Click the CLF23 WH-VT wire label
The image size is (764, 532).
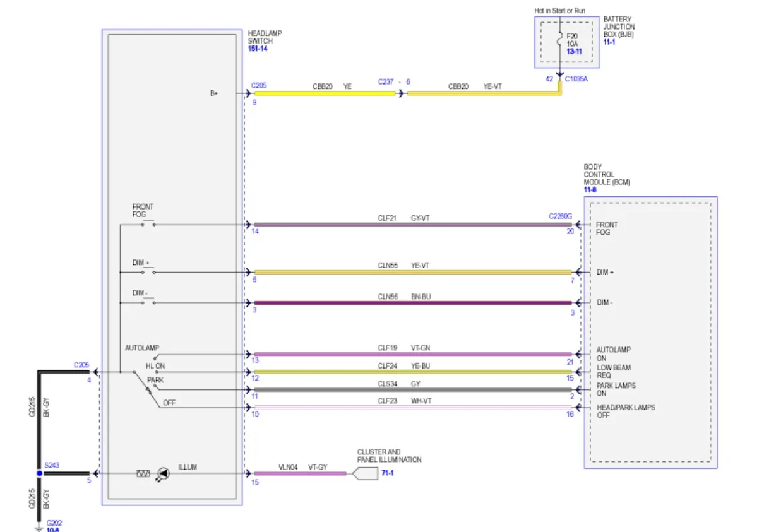click(405, 401)
